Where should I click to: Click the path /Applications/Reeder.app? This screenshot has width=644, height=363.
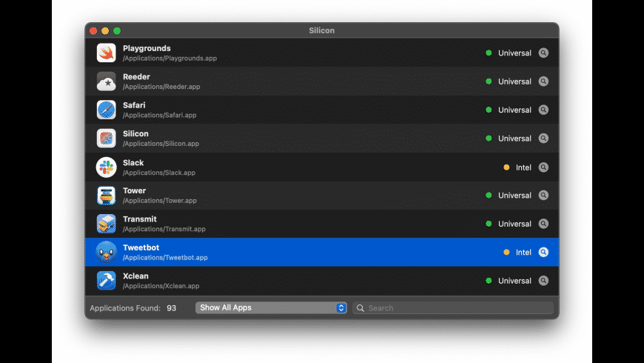pos(161,87)
